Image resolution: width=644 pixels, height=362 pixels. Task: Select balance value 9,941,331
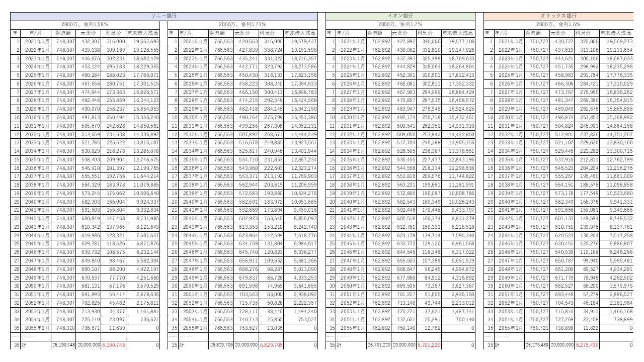point(617,202)
